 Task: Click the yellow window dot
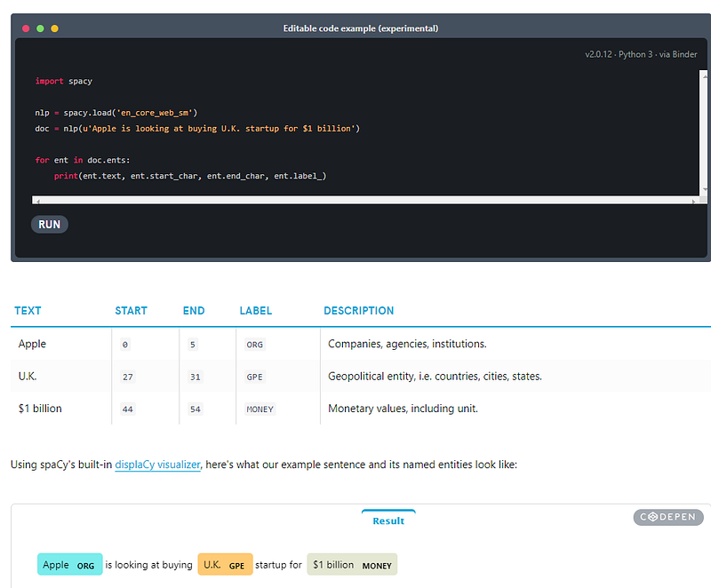pos(54,28)
